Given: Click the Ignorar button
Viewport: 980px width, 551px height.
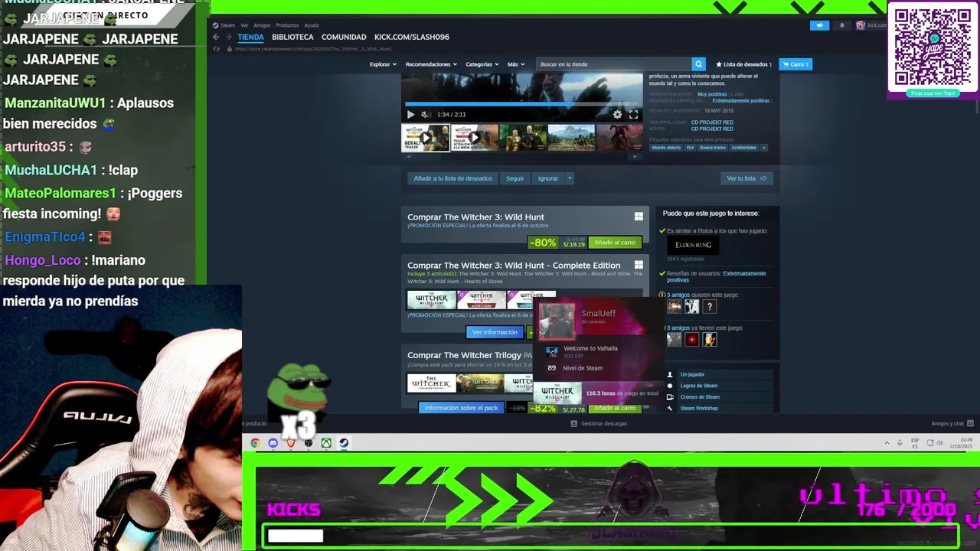Looking at the screenshot, I should click(548, 178).
